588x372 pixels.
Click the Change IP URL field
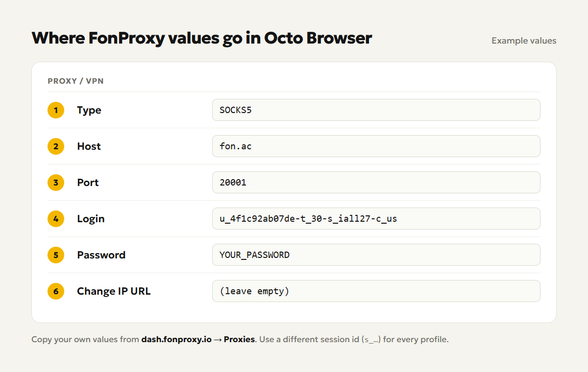coord(376,291)
